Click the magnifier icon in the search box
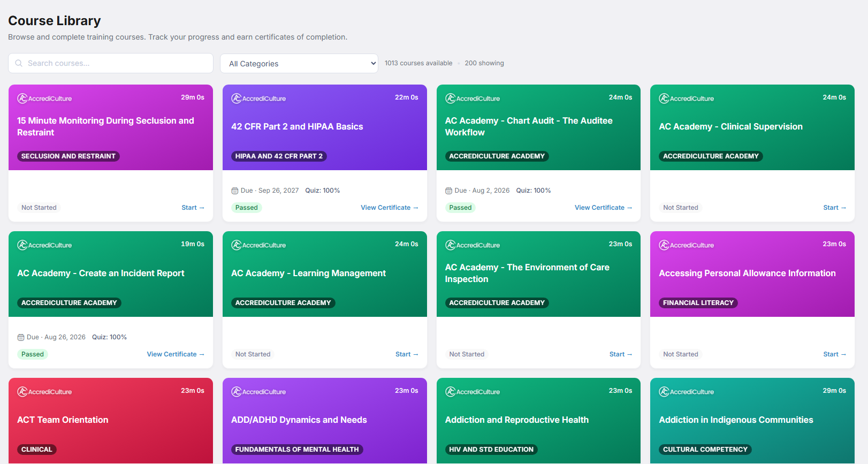The height and width of the screenshot is (464, 868). pos(19,63)
